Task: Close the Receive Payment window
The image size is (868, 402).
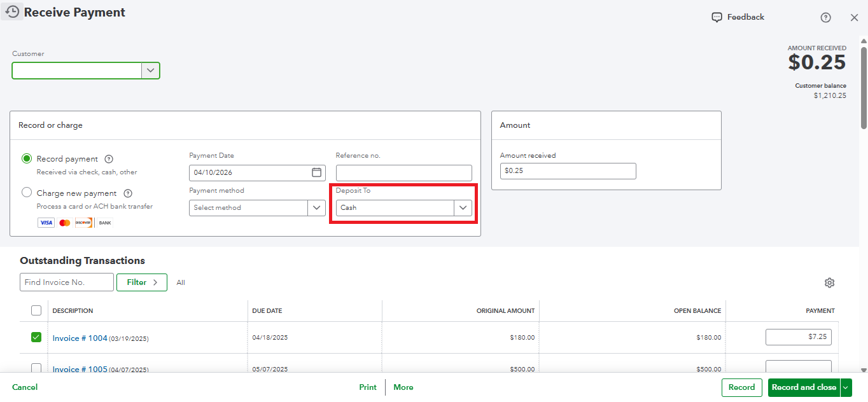Action: 854,18
